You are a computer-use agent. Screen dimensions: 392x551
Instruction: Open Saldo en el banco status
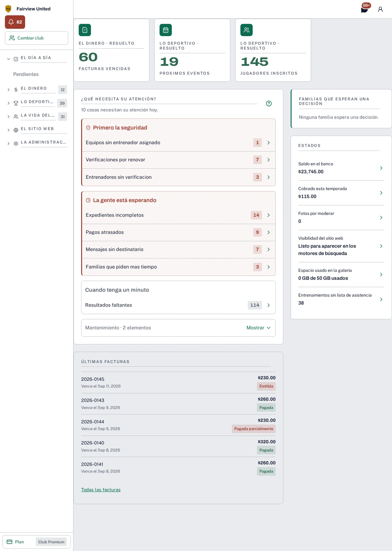pos(341,168)
